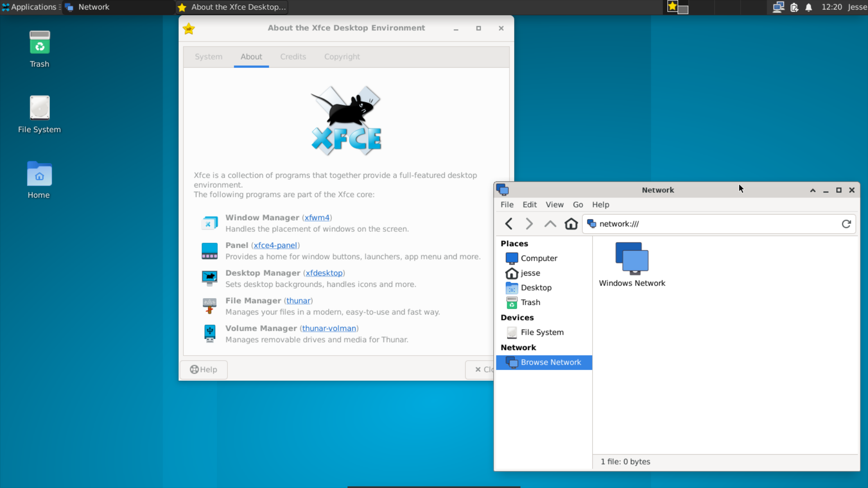The image size is (868, 488).
Task: Select Browse Network in sidebar
Action: pos(544,362)
